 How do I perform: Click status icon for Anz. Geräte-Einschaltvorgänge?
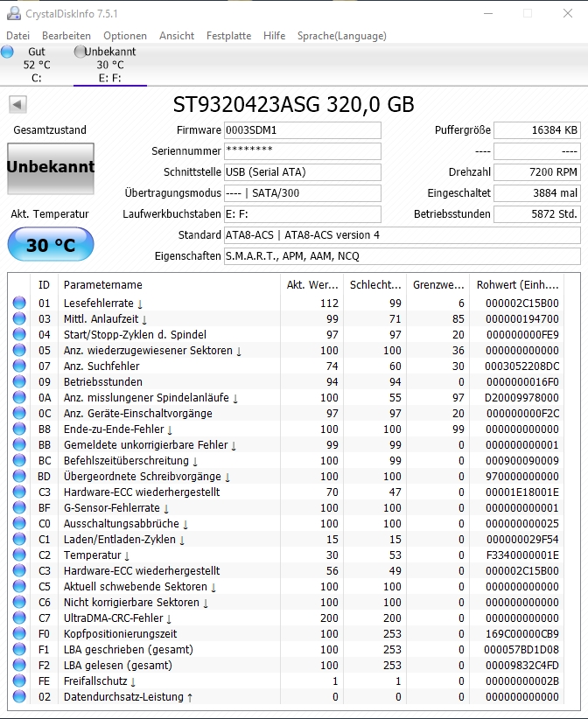point(19,413)
